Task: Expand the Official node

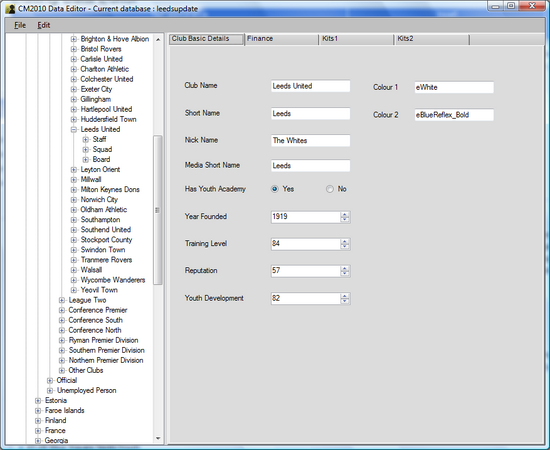Action: [x=50, y=381]
